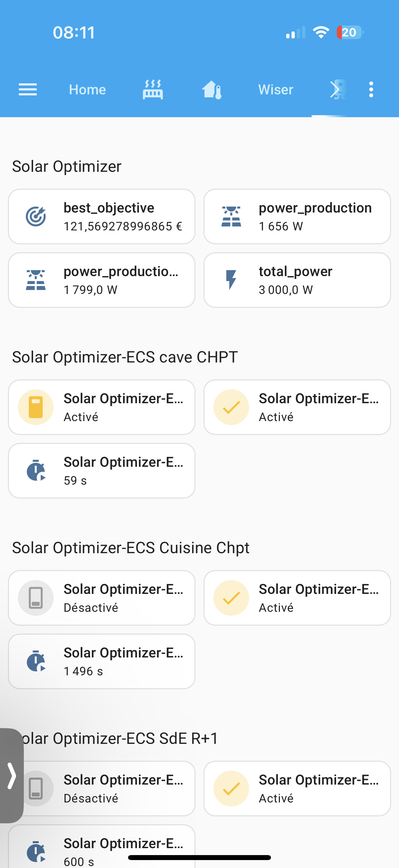The height and width of the screenshot is (868, 399).
Task: Click the 600 s timer icon
Action: click(36, 851)
